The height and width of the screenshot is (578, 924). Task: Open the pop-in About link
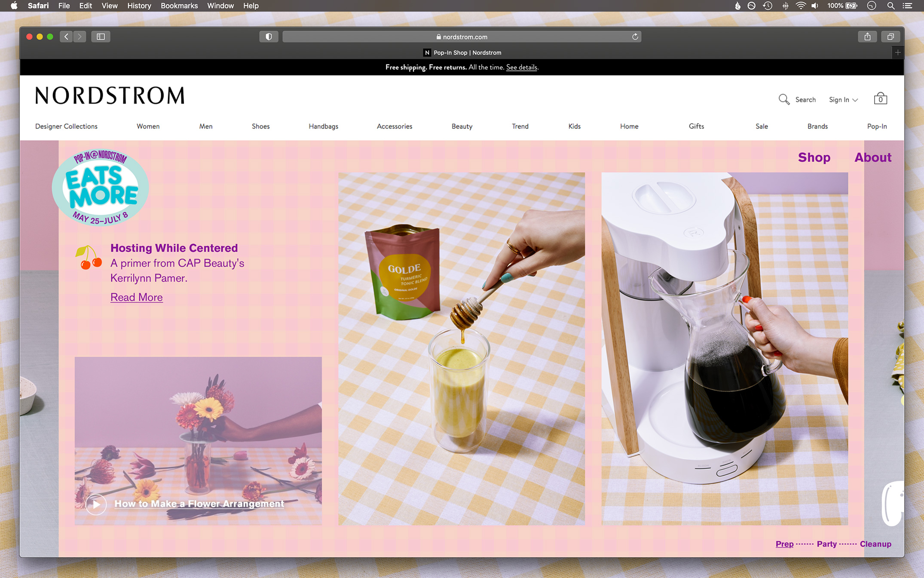[873, 157]
